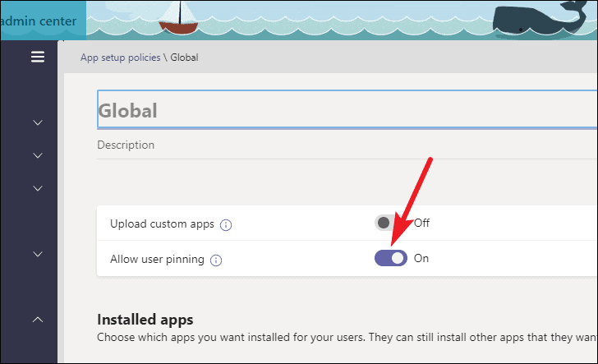Click the On label beside Allow user pinning
The width and height of the screenshot is (598, 364).
pos(421,258)
